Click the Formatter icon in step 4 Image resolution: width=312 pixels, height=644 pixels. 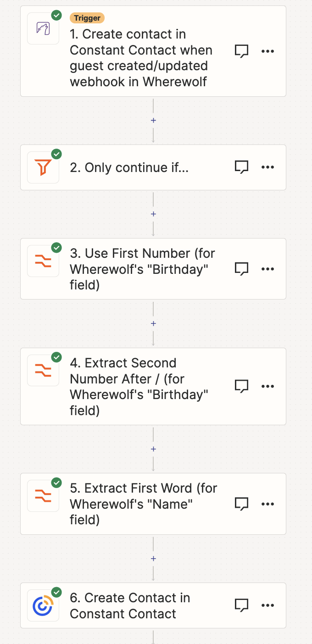point(43,371)
